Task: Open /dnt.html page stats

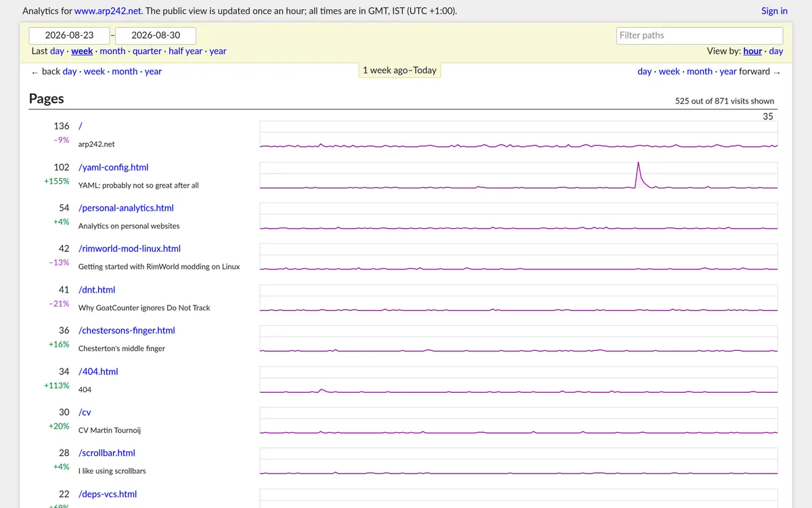Action: [x=97, y=289]
